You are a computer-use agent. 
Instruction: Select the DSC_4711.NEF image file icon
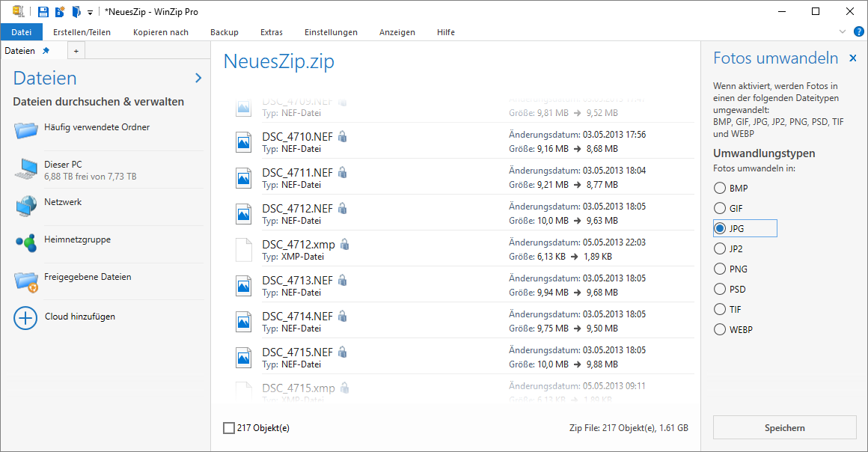(244, 178)
